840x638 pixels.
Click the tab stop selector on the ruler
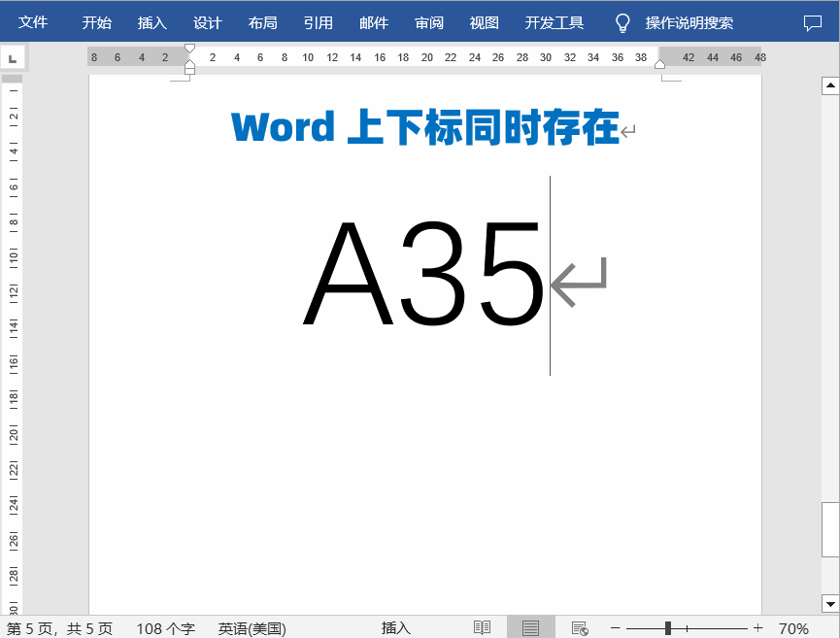13,56
